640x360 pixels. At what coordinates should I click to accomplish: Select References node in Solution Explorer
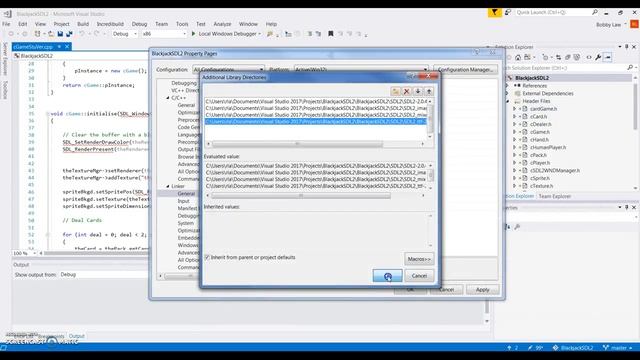coord(535,86)
